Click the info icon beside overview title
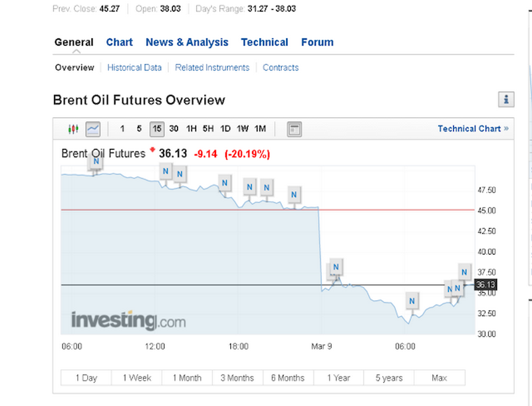The image size is (532, 406). [x=506, y=100]
